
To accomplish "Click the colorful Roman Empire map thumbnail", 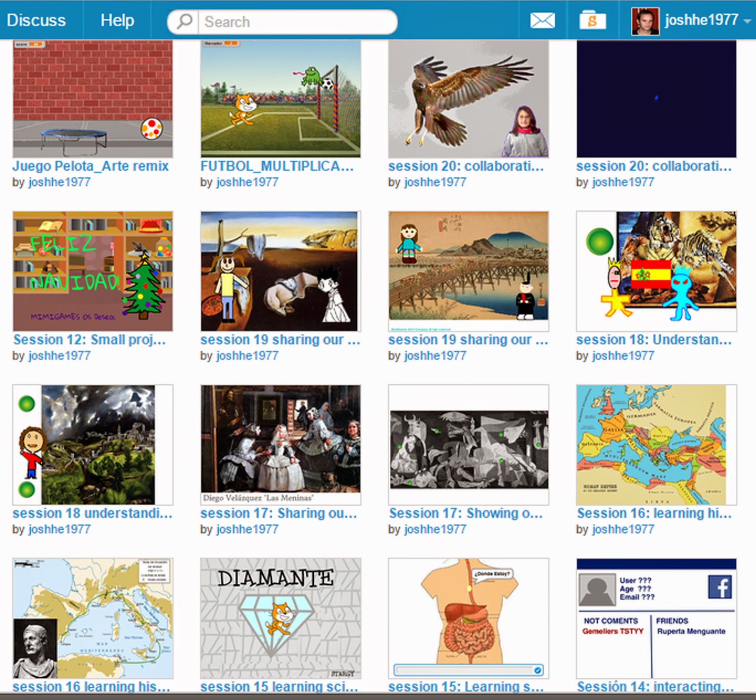I will (x=656, y=445).
